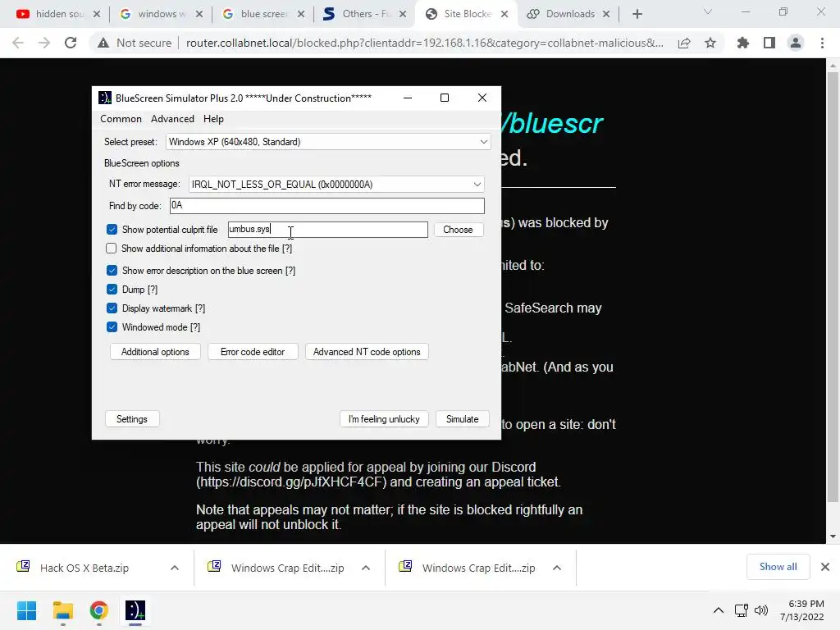Toggle Display watermark checkbox
The width and height of the screenshot is (840, 630).
[112, 308]
